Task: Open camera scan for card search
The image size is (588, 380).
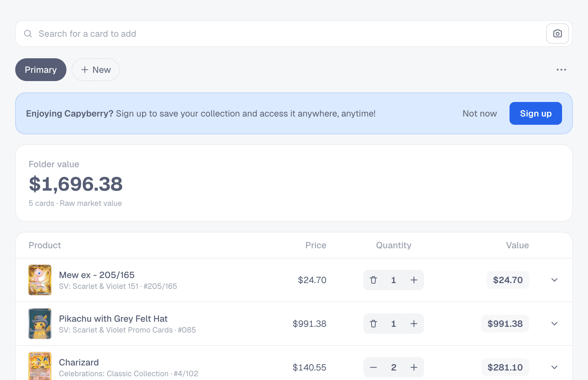Action: pos(557,34)
